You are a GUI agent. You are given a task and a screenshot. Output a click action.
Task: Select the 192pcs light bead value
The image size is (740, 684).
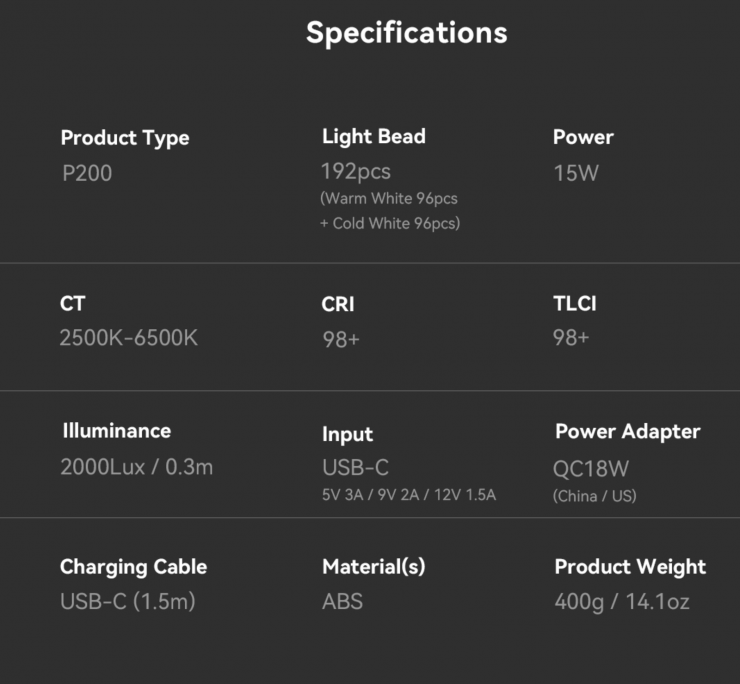355,171
